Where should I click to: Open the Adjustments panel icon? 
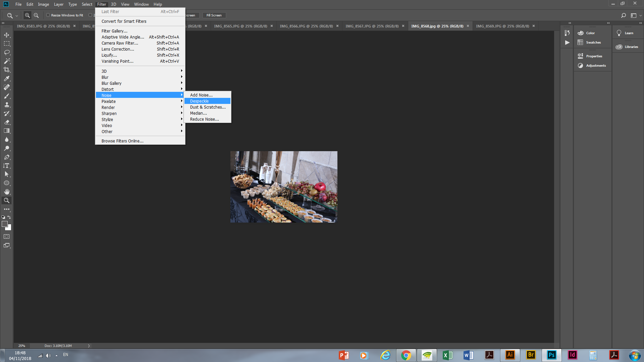coord(581,66)
